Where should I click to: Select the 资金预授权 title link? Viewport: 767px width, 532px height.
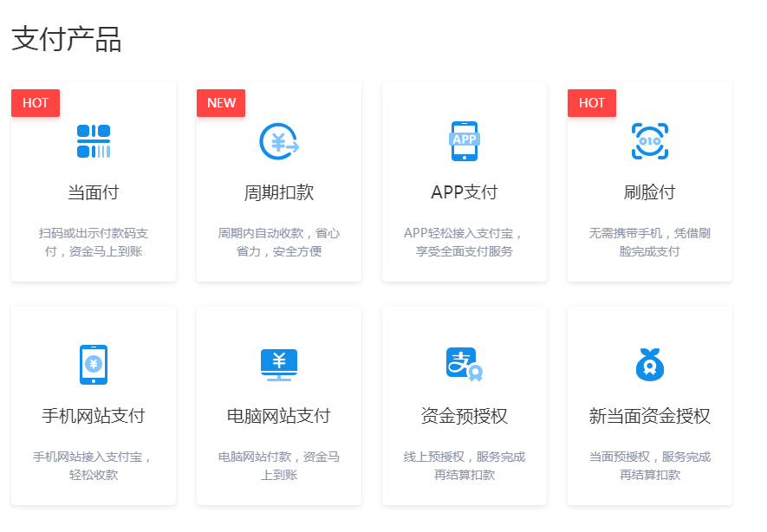tap(465, 416)
